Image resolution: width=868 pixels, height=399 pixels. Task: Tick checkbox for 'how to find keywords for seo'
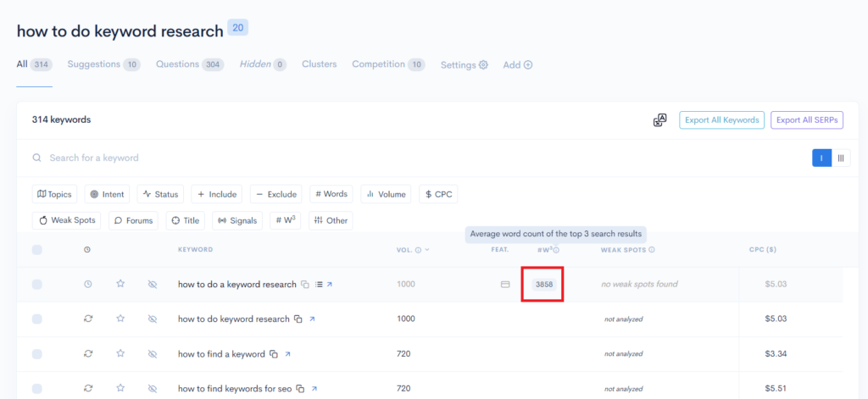click(x=37, y=388)
